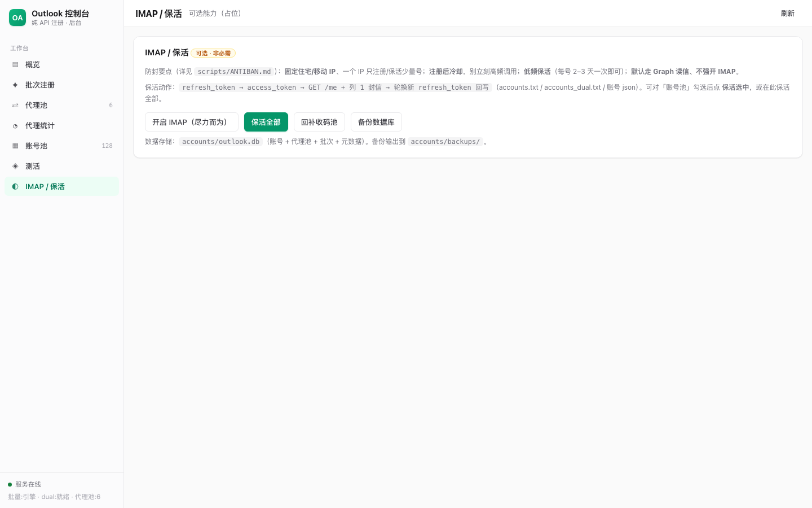Viewport: 812px width, 508px height.
Task: Click the 代理池 count badge 6
Action: pyautogui.click(x=111, y=106)
